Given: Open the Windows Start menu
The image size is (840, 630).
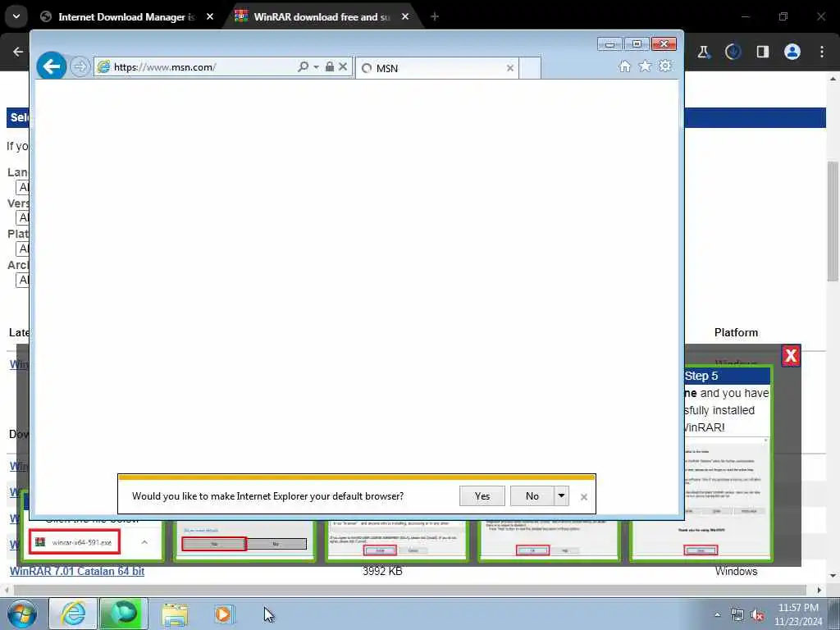Looking at the screenshot, I should [x=22, y=614].
